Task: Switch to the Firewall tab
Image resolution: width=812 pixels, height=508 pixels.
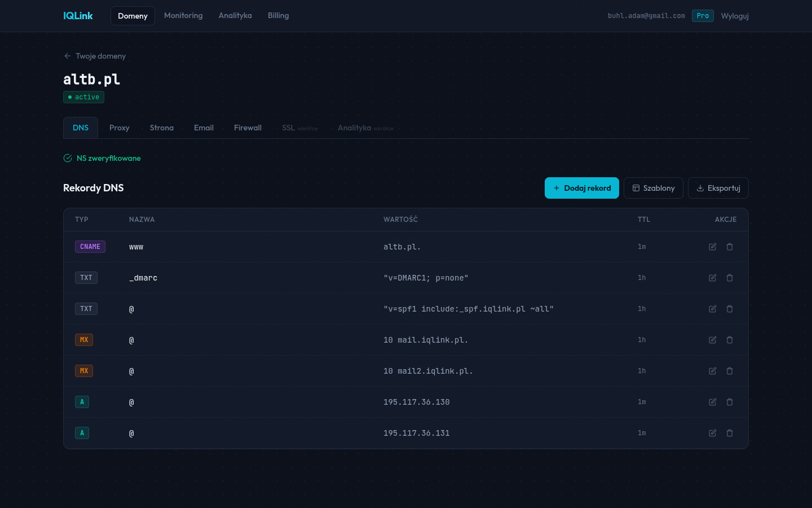Action: pos(248,128)
